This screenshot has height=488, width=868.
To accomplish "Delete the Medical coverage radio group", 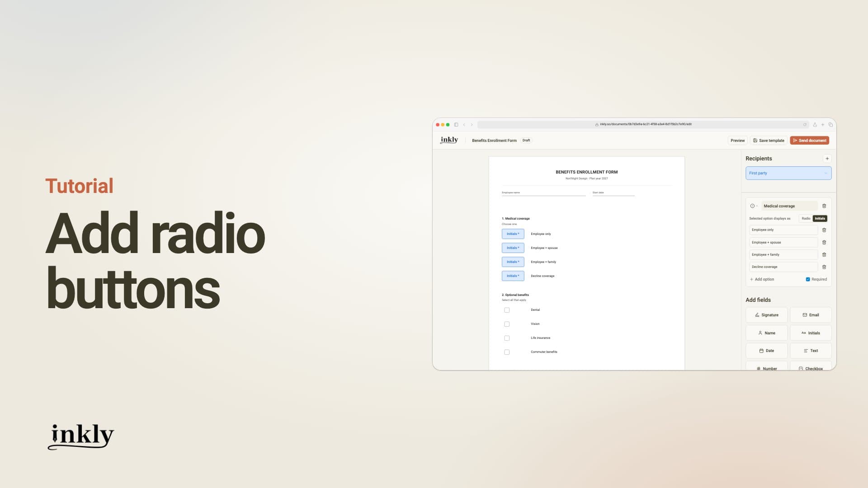I will [824, 206].
